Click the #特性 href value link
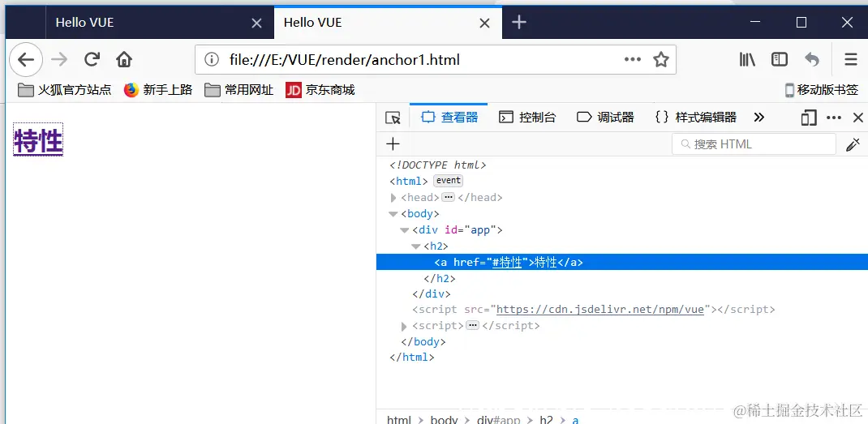 click(x=507, y=263)
